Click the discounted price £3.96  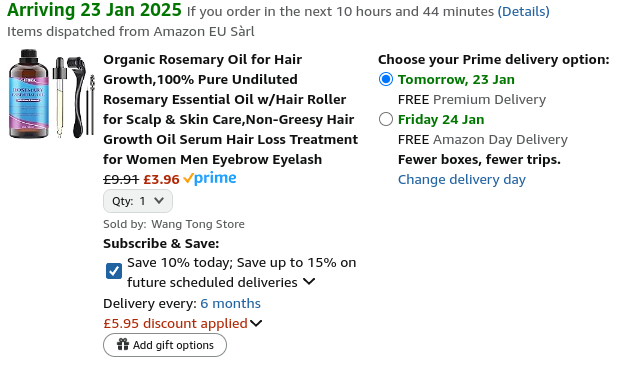(161, 179)
